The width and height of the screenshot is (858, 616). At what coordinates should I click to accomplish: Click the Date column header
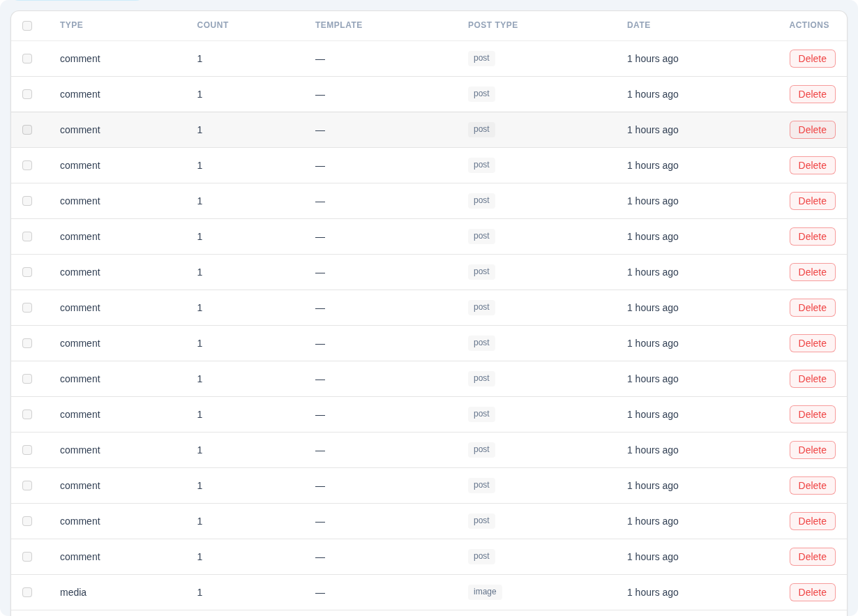(638, 25)
